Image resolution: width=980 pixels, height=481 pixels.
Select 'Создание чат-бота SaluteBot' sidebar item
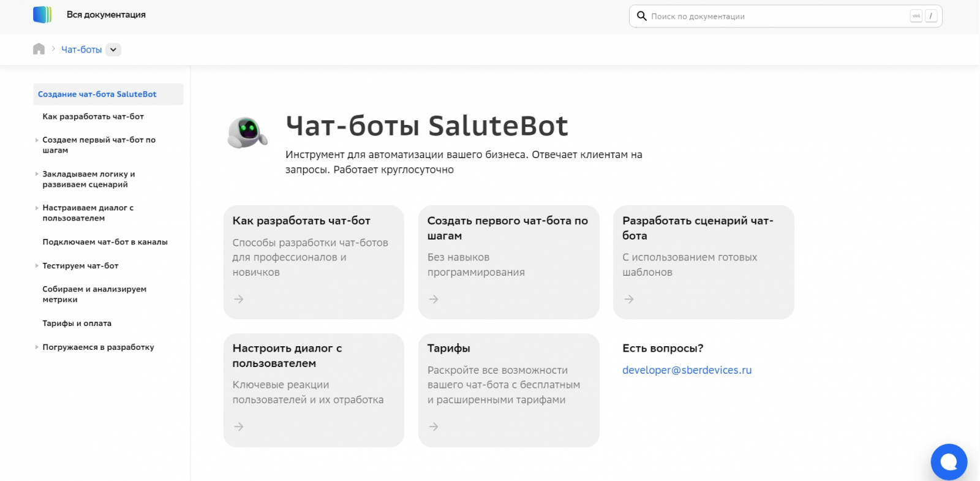[108, 94]
